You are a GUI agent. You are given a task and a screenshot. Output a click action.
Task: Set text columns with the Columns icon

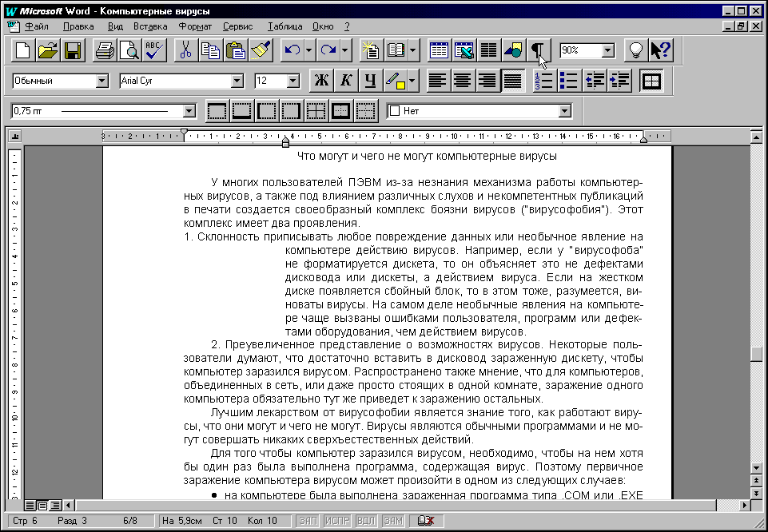[488, 50]
